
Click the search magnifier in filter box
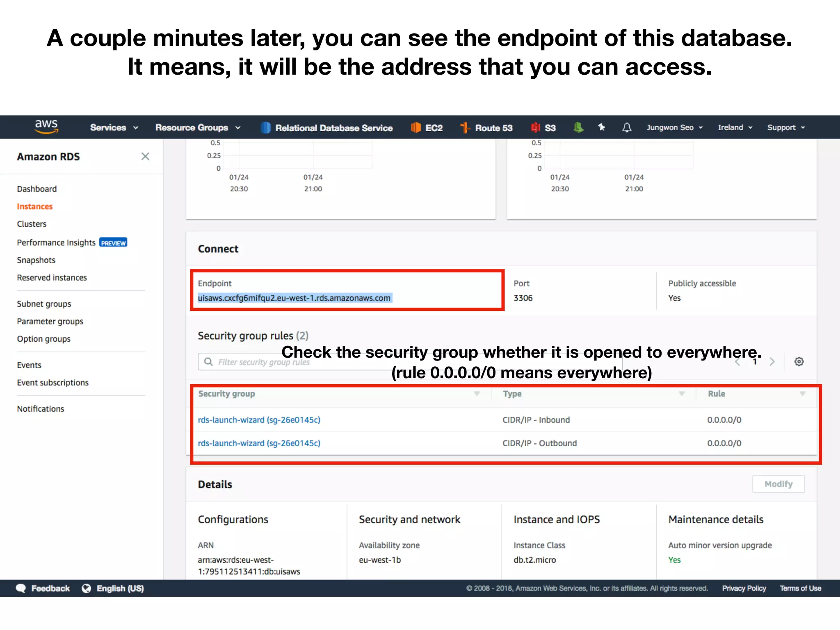click(208, 361)
